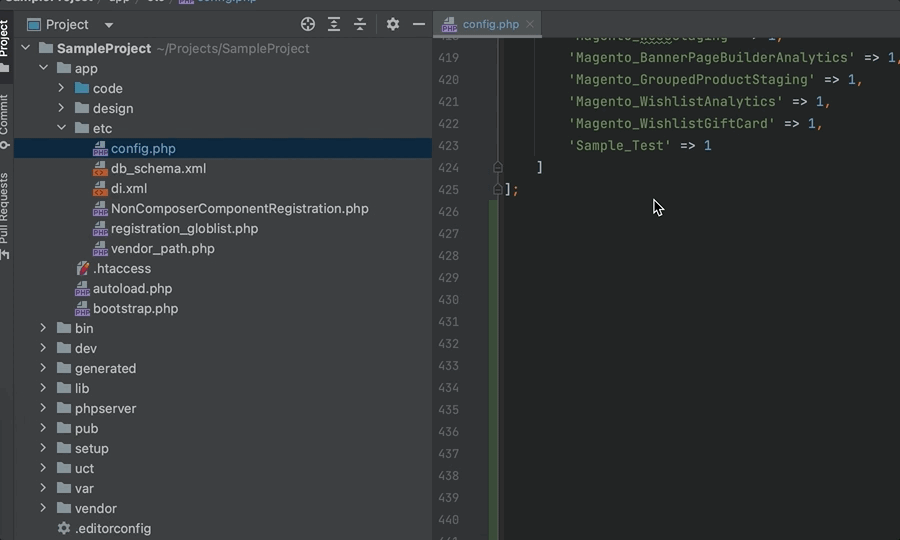This screenshot has width=900, height=540.
Task: Click the .htaccess file type icon
Action: click(83, 268)
